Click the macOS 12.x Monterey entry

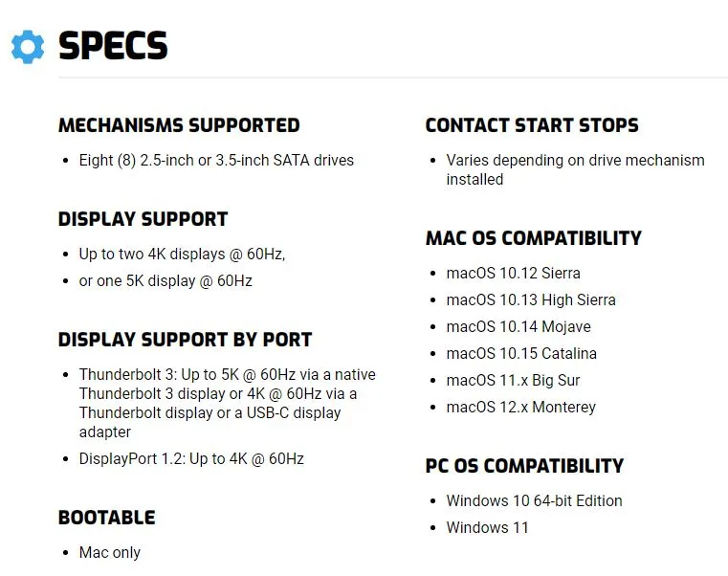click(521, 407)
